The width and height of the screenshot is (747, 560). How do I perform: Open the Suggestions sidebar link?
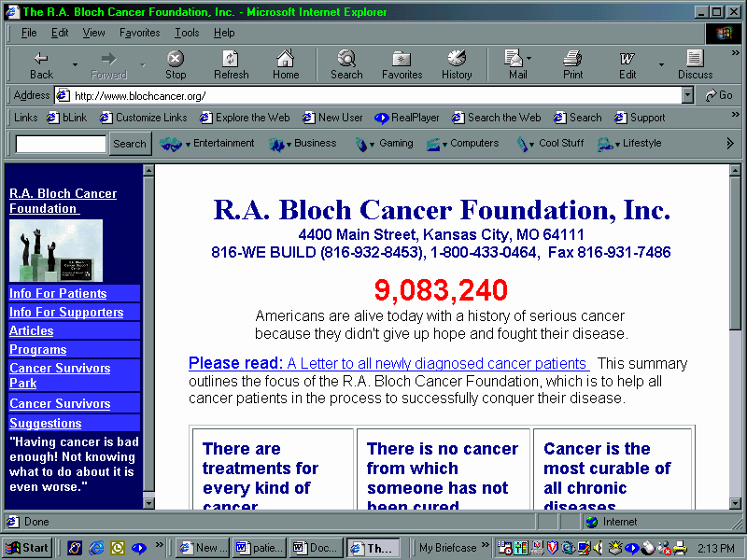[x=45, y=423]
